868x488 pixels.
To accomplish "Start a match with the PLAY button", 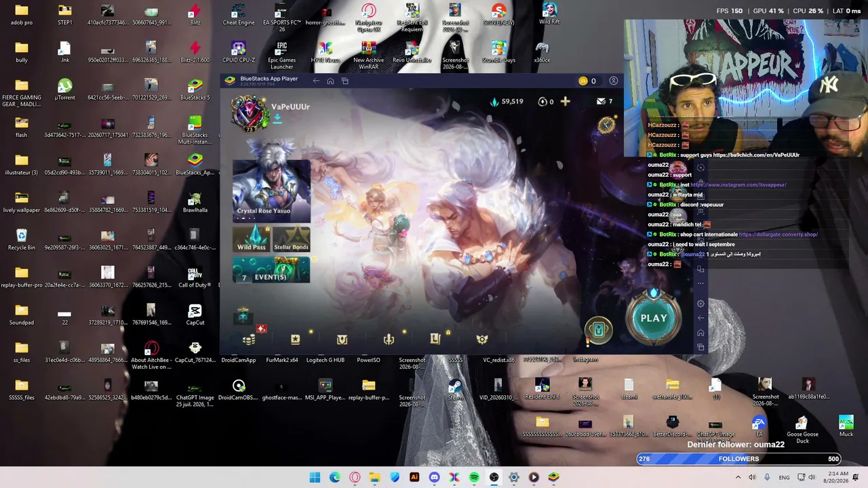I will (654, 318).
